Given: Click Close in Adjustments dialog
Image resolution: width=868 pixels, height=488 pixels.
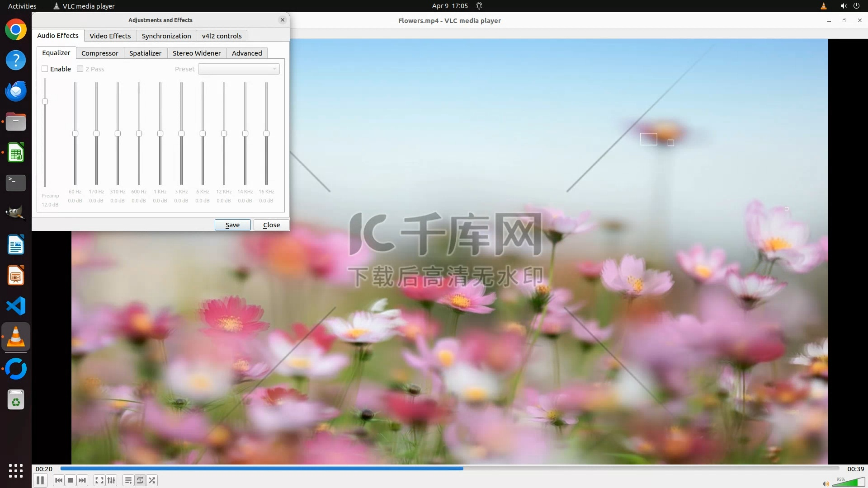Looking at the screenshot, I should click(271, 225).
